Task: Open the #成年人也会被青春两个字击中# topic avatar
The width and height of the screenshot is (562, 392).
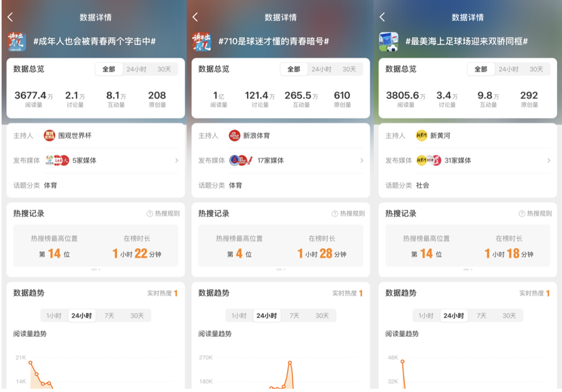Action: coord(17,42)
